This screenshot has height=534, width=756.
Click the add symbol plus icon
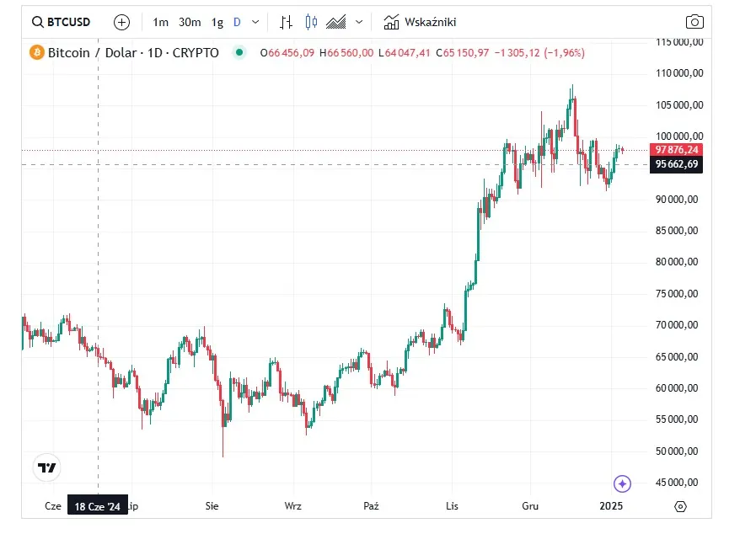[x=122, y=22]
